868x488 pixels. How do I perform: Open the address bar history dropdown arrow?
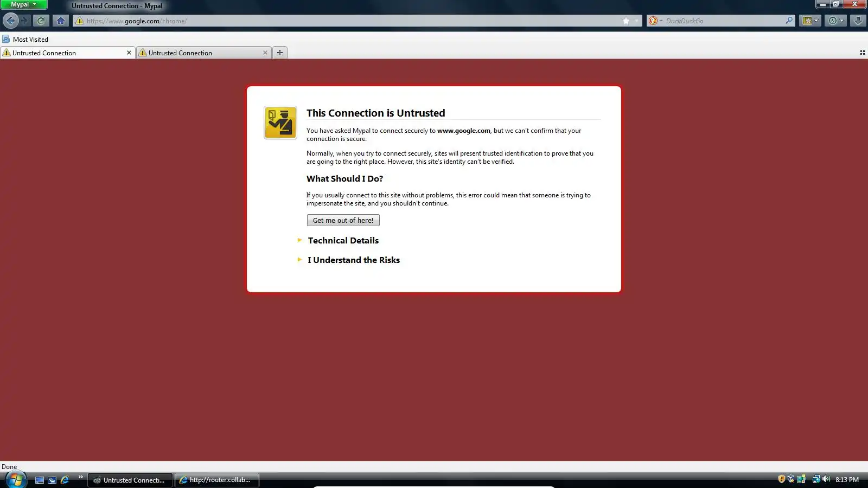(x=636, y=21)
